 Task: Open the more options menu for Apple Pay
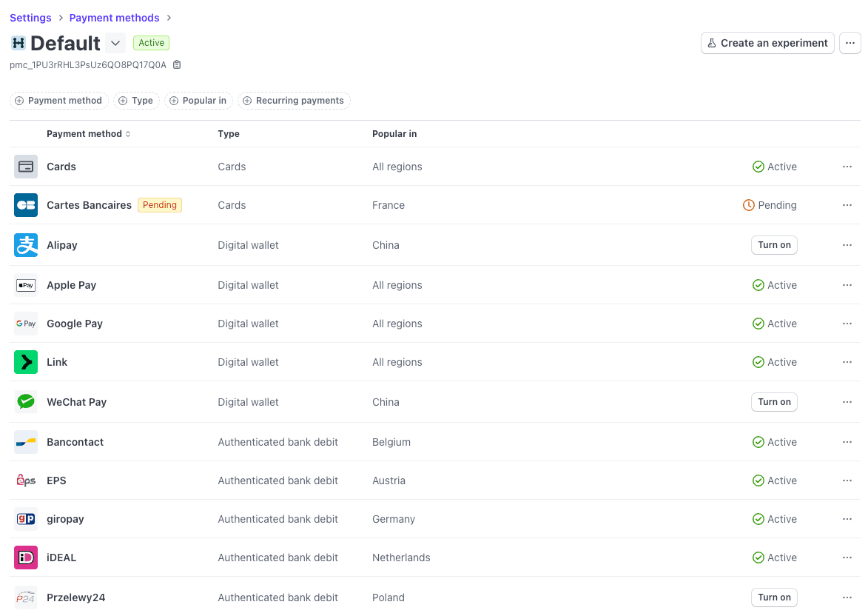[x=847, y=285]
